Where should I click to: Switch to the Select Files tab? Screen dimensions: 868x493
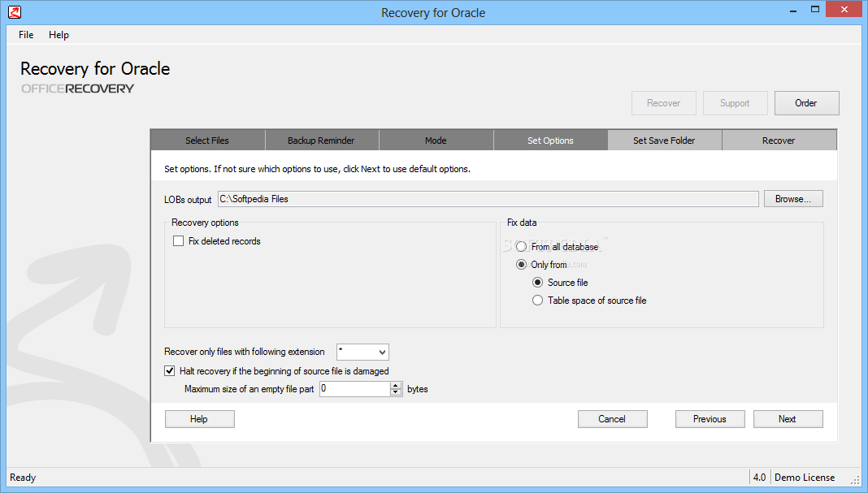(207, 141)
